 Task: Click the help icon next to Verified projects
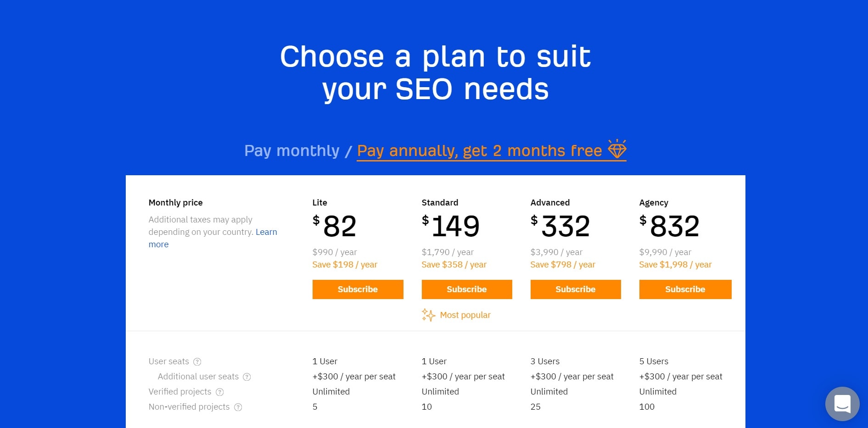(220, 392)
